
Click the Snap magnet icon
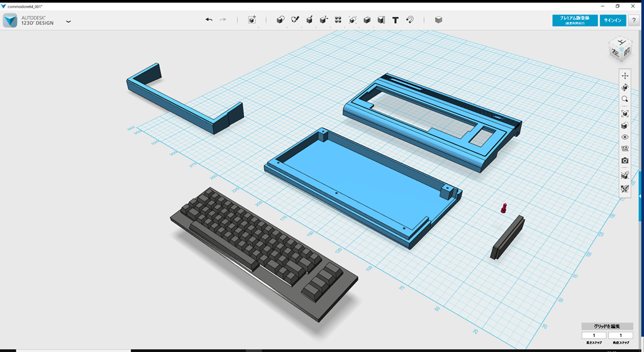click(x=410, y=20)
